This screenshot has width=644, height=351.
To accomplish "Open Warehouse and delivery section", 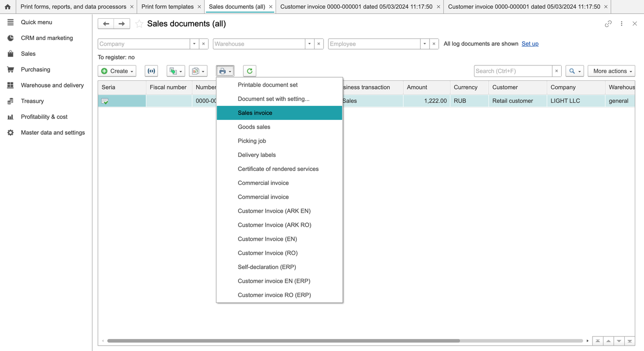I will [52, 85].
